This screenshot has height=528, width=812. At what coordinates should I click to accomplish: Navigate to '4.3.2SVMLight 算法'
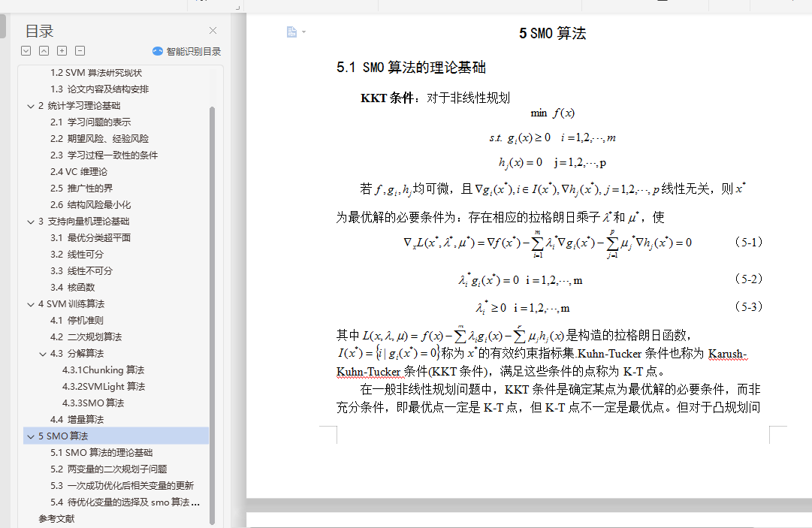click(x=104, y=387)
